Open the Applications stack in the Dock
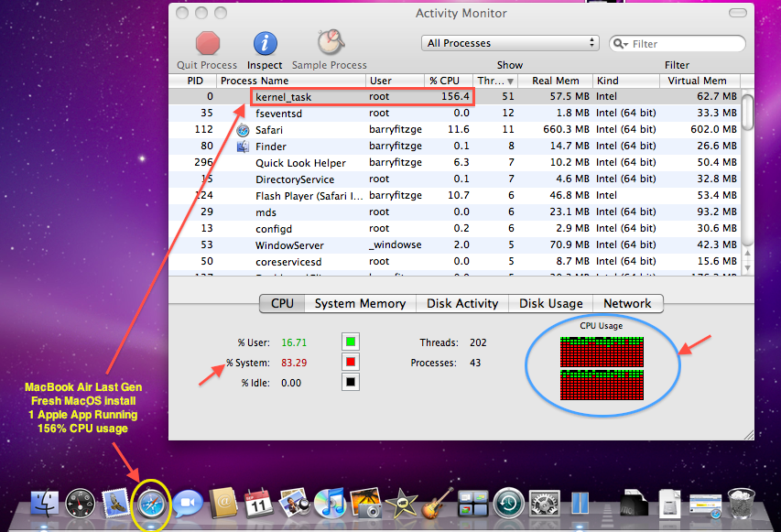Screen dimensions: 781x532 [x=635, y=503]
